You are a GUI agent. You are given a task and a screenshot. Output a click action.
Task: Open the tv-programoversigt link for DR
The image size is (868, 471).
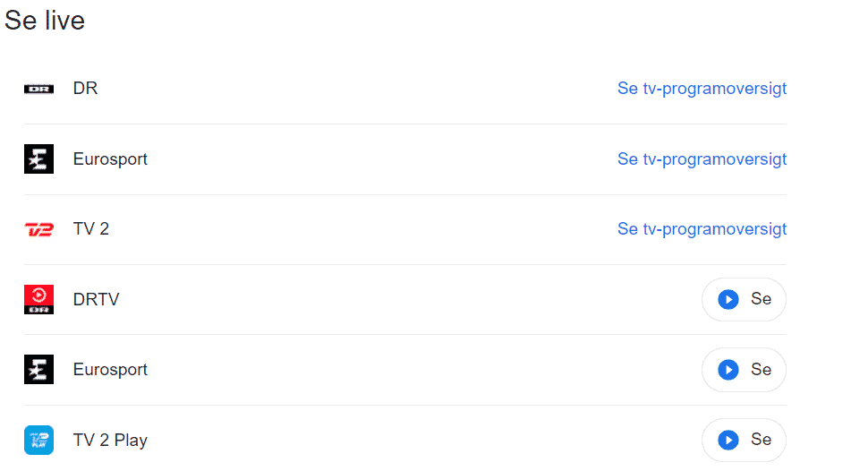click(x=702, y=89)
